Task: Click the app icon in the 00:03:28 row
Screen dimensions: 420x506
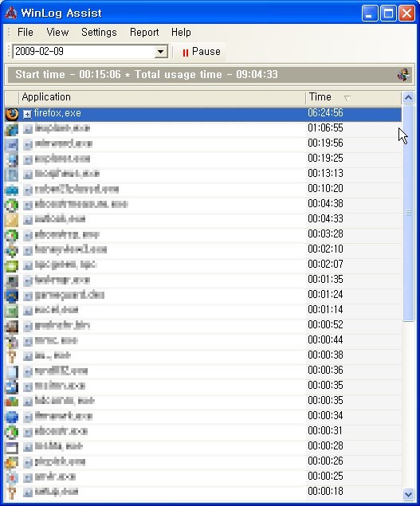Action: click(x=12, y=235)
